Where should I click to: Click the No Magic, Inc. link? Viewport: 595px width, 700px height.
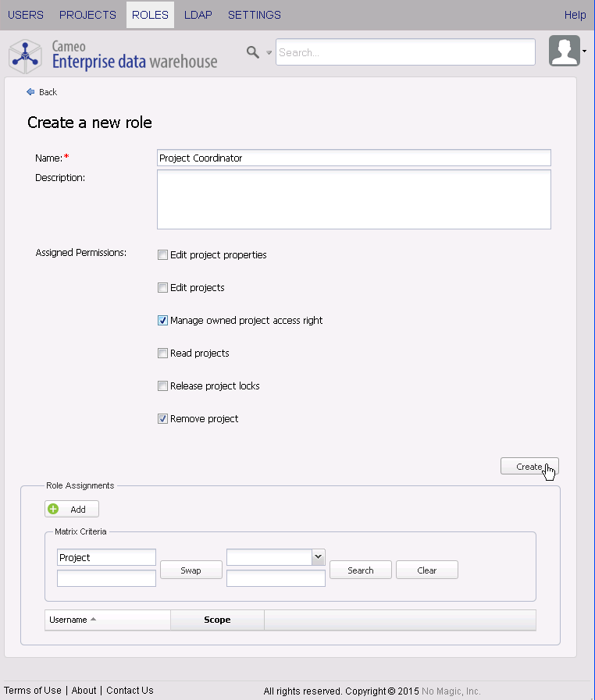click(x=451, y=691)
